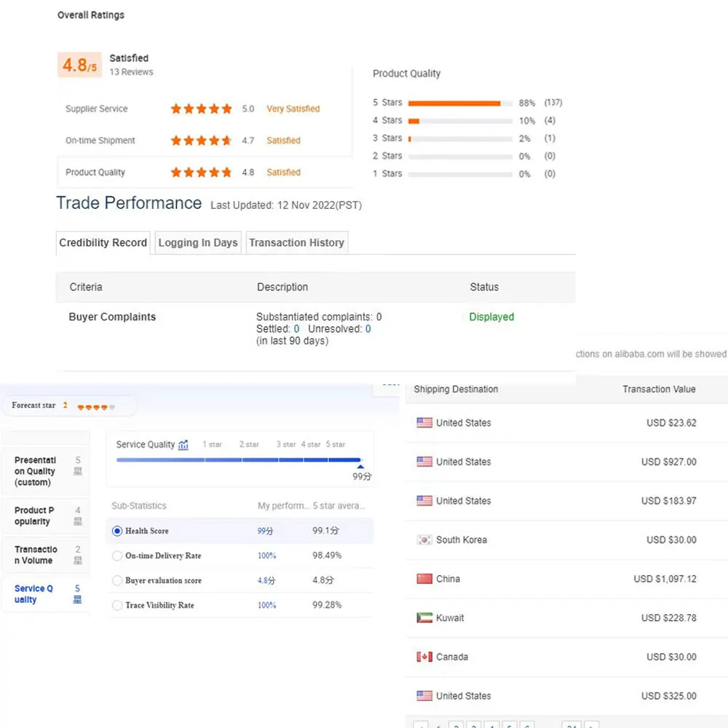Image resolution: width=728 pixels, height=728 pixels.
Task: Open the Transaction History tab
Action: (x=296, y=243)
